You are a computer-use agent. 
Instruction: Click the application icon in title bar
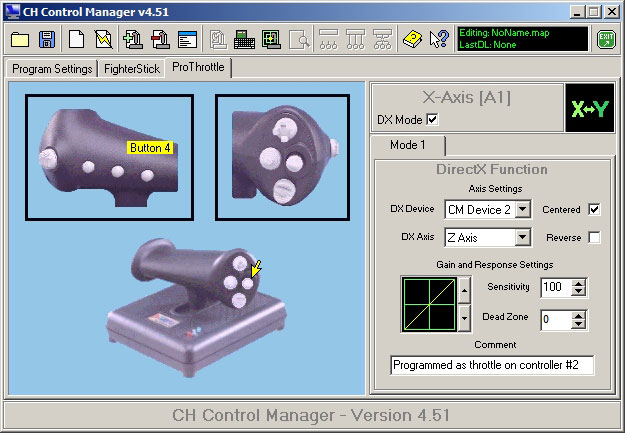(x=12, y=12)
